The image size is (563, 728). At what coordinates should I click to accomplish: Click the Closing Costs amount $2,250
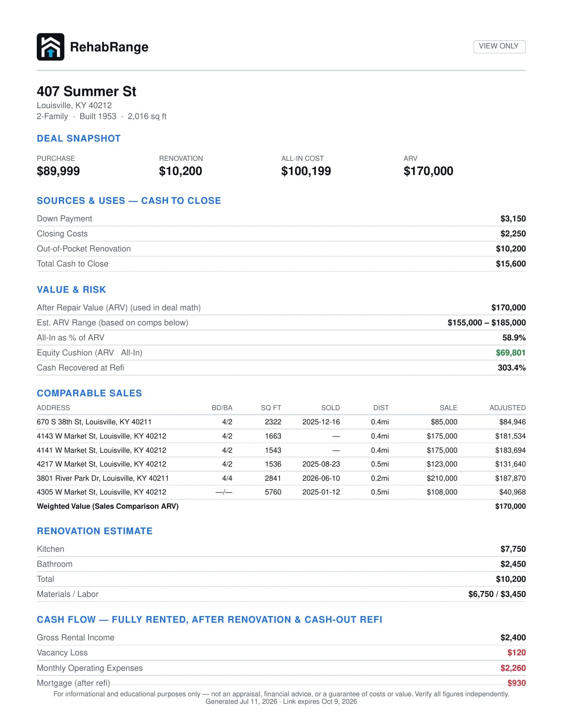click(x=513, y=233)
